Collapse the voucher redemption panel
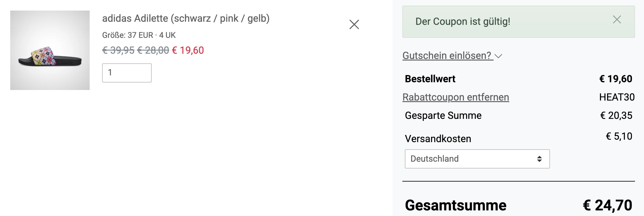The width and height of the screenshot is (644, 216). tap(447, 55)
